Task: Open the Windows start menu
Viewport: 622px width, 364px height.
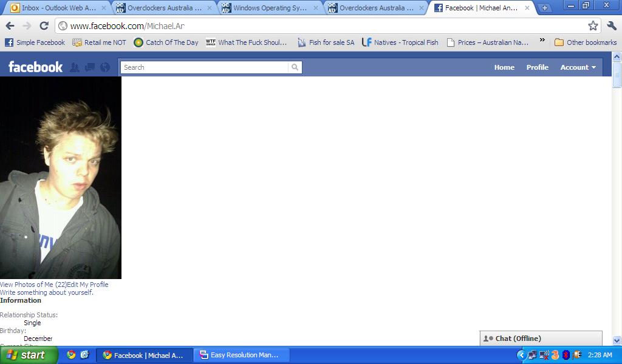Action: click(x=29, y=355)
